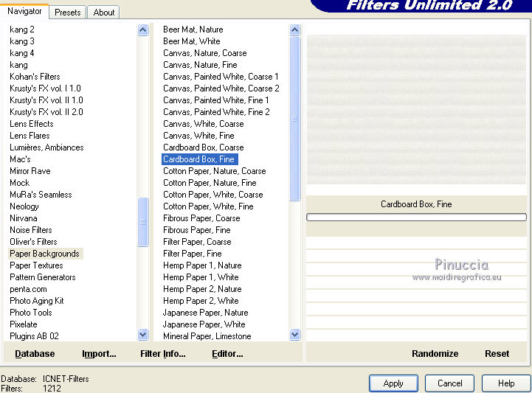This screenshot has width=532, height=393.
Task: Select highlighted 'Cardboard Box, Fine' filter
Action: (199, 159)
